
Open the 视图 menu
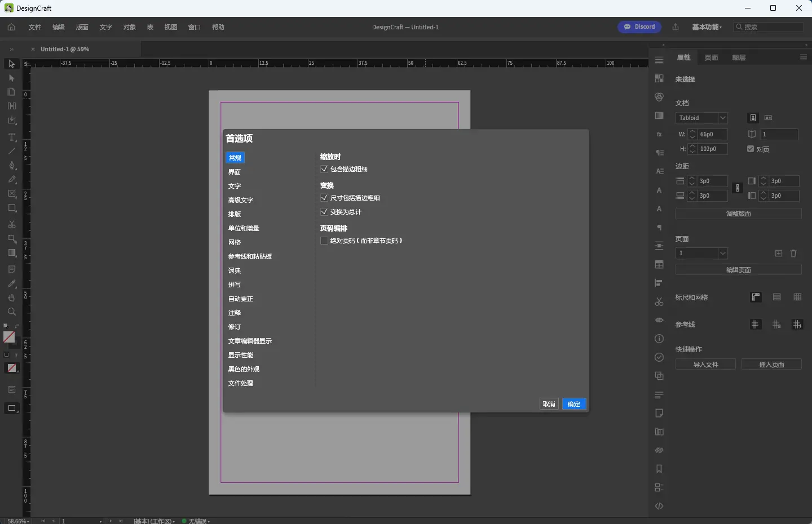point(171,27)
